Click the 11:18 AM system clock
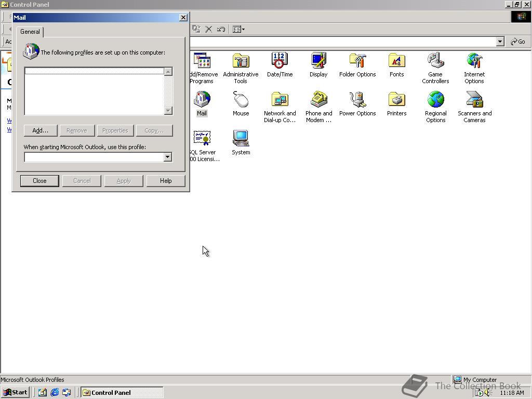Image resolution: width=532 pixels, height=399 pixels. 512,393
